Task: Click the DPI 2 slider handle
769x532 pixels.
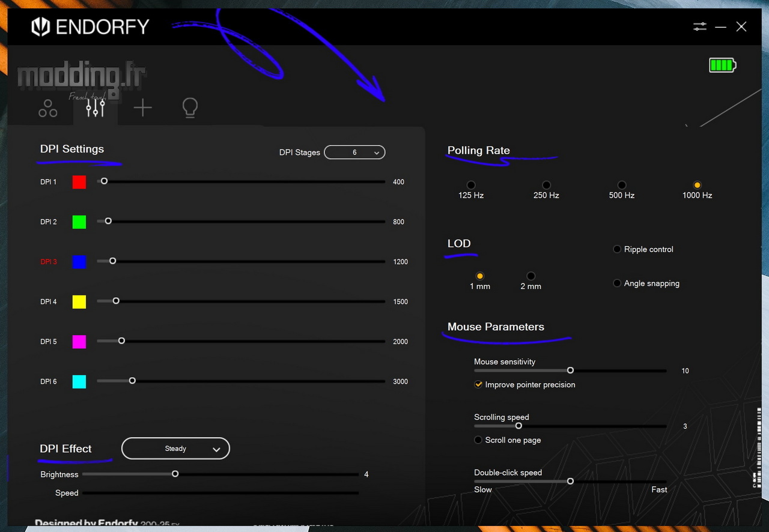Action: tap(108, 221)
